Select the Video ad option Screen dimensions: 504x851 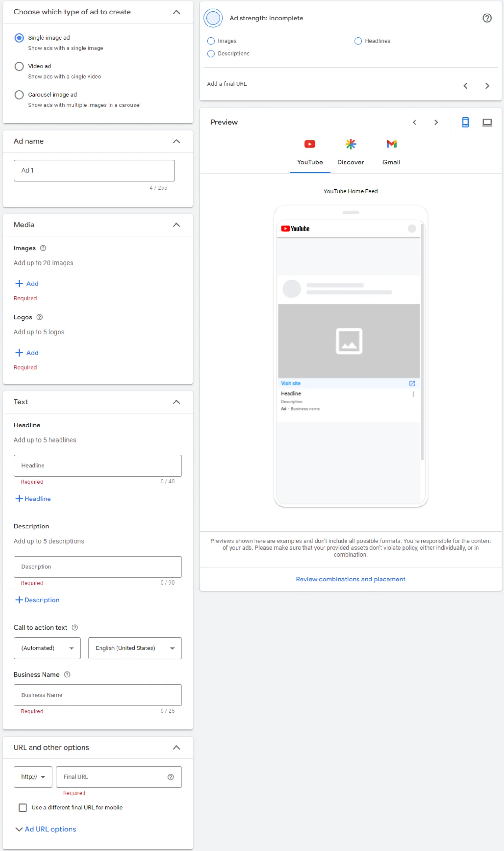19,66
